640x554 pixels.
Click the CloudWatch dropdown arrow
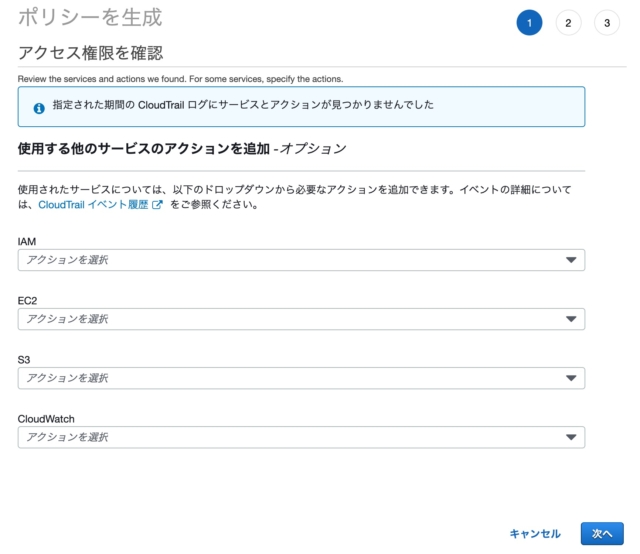(571, 437)
